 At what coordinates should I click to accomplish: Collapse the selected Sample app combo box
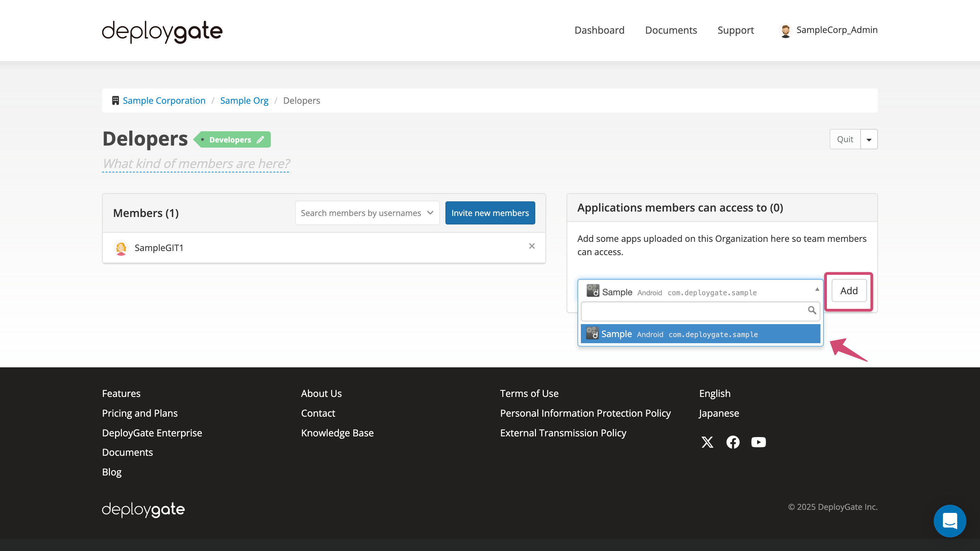[700, 291]
